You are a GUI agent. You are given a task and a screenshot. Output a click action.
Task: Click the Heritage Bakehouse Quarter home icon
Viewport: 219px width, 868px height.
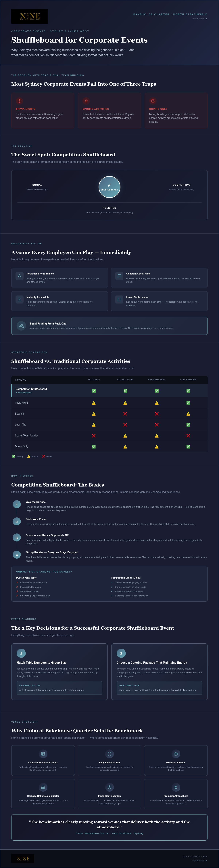point(43,787)
